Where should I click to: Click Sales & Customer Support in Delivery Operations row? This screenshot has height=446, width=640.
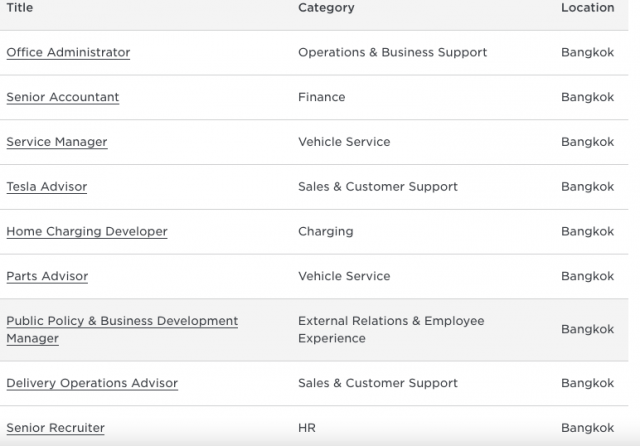[x=377, y=383]
